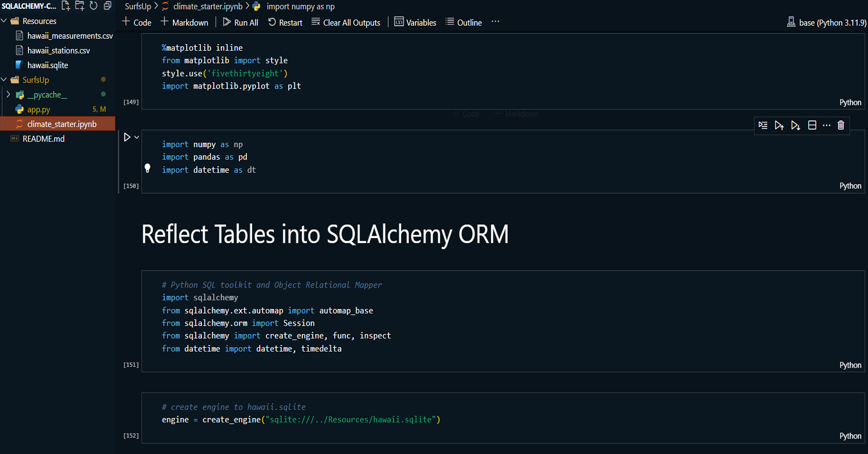This screenshot has height=454, width=868.
Task: Clear All Outputs of the notebook
Action: 346,22
